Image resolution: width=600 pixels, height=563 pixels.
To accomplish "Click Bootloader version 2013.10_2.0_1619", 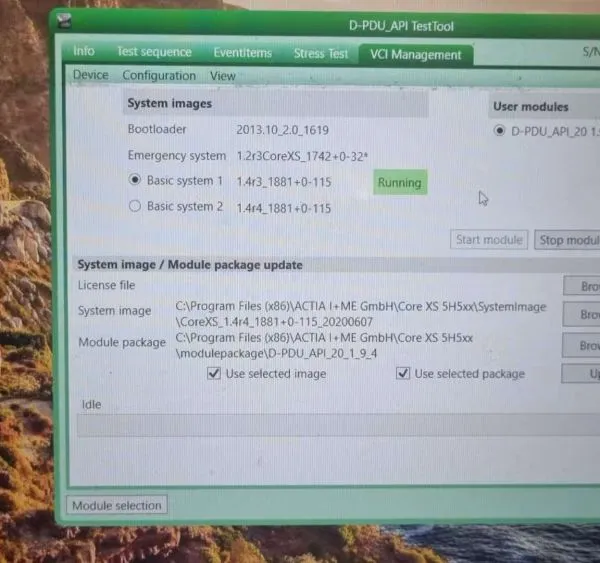I will point(282,130).
